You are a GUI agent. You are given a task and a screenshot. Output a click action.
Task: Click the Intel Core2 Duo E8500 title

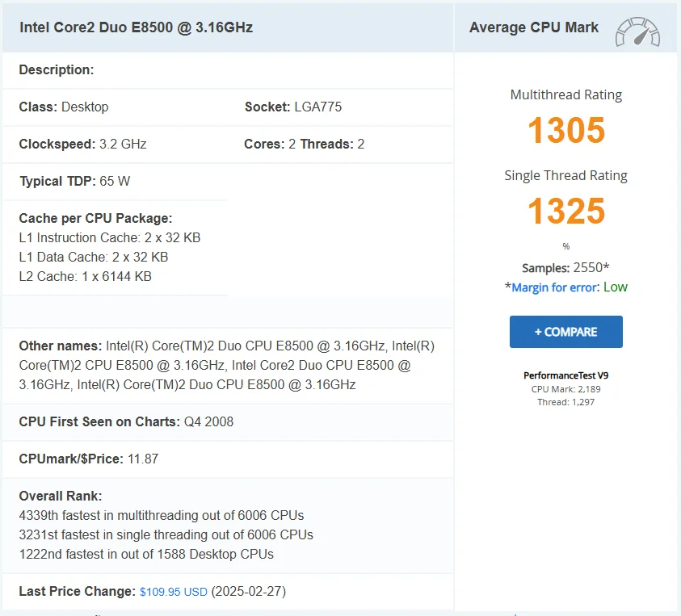[x=136, y=27]
